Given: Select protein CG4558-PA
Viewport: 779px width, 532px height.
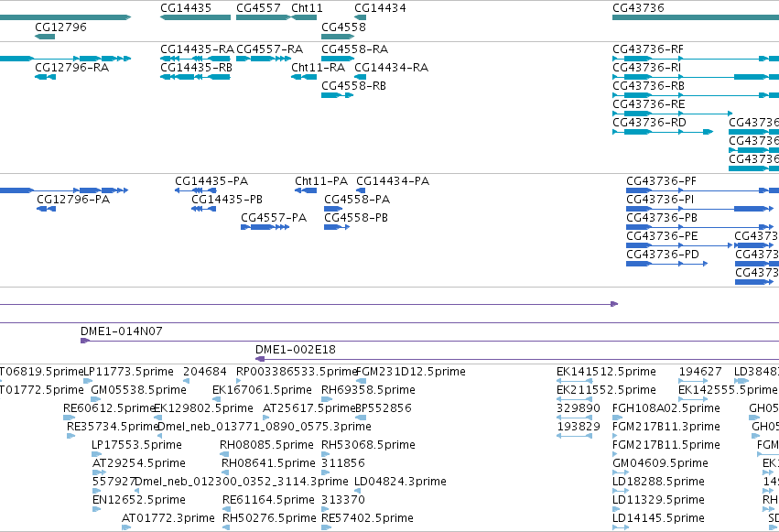Looking at the screenshot, I should pos(333,209).
